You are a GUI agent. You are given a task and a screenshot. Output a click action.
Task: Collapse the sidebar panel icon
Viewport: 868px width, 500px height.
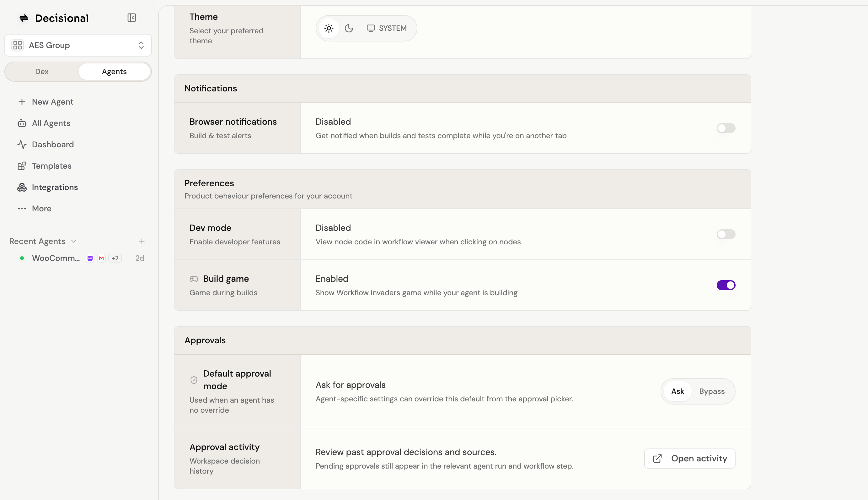132,18
